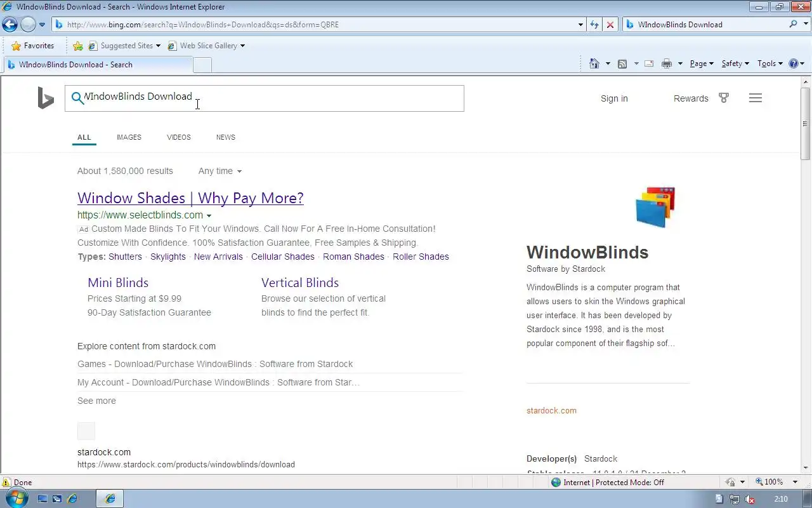Select the WindowBlinds Download - Search tab
This screenshot has width=812, height=508.
click(98, 65)
